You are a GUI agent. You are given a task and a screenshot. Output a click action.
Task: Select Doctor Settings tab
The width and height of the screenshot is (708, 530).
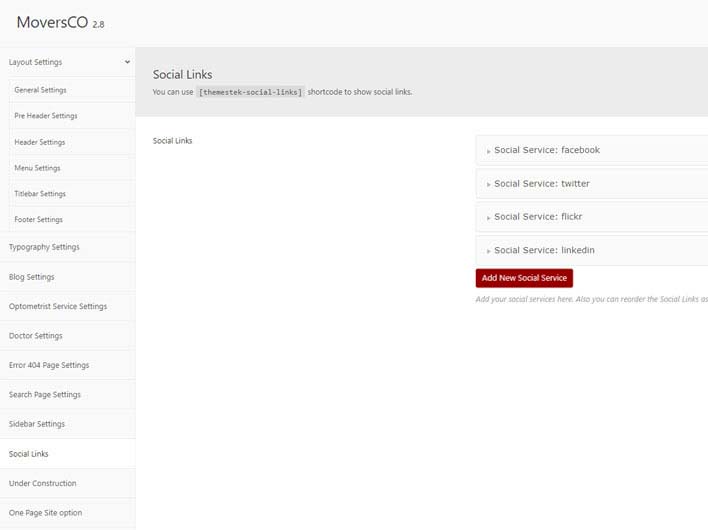click(x=36, y=336)
